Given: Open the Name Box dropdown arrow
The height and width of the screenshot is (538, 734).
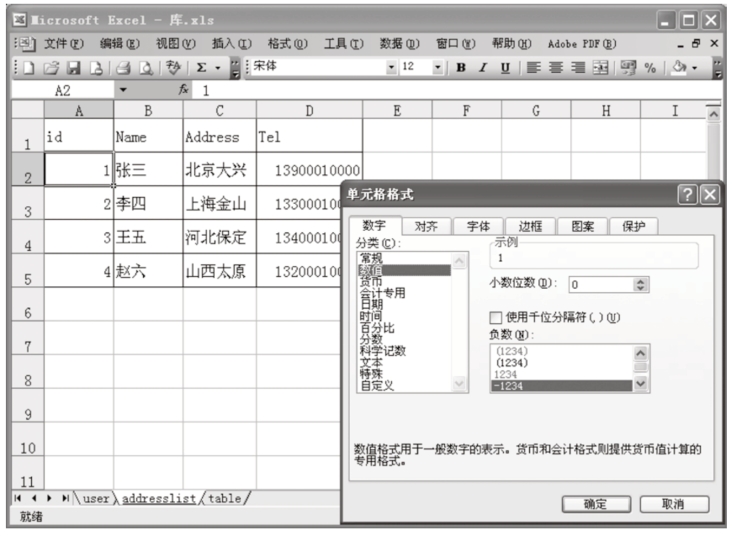Looking at the screenshot, I should (x=123, y=89).
